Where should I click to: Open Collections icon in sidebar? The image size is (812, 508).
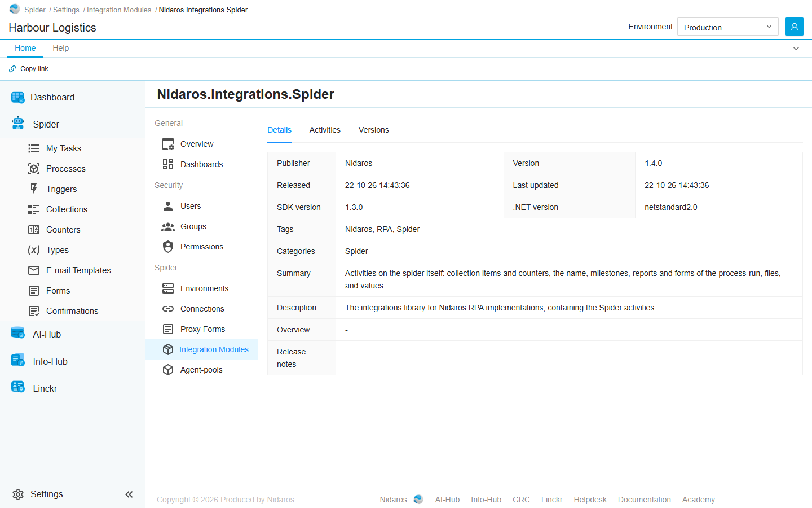[x=34, y=209]
